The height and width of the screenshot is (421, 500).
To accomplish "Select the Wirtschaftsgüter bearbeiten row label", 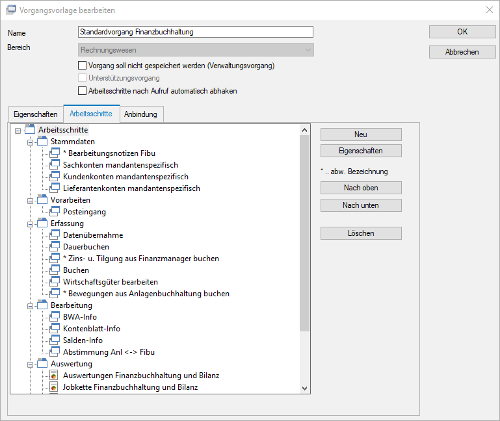I will tap(110, 282).
